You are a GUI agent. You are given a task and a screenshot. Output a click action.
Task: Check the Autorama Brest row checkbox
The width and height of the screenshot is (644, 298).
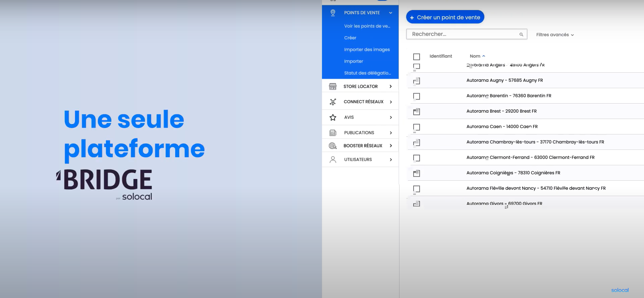(x=417, y=112)
